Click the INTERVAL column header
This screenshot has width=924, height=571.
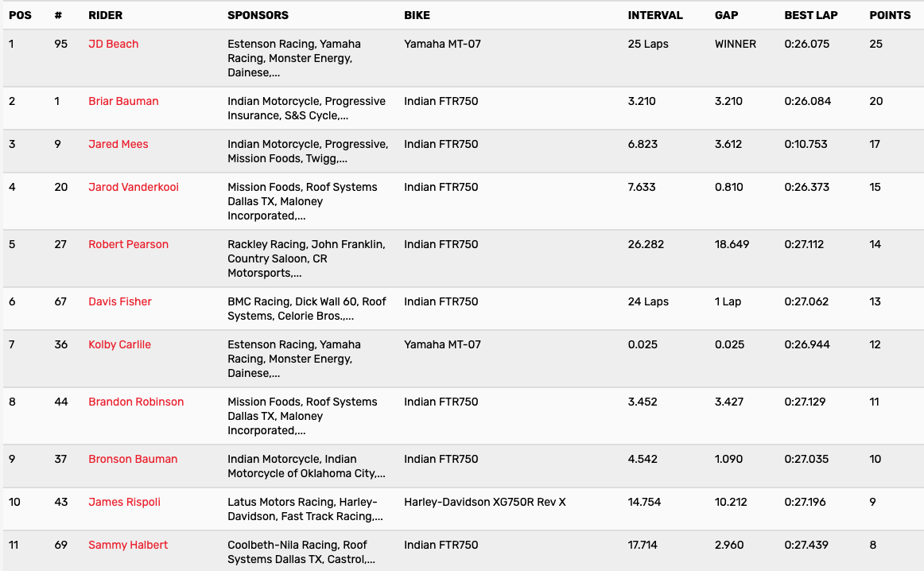[x=655, y=15]
